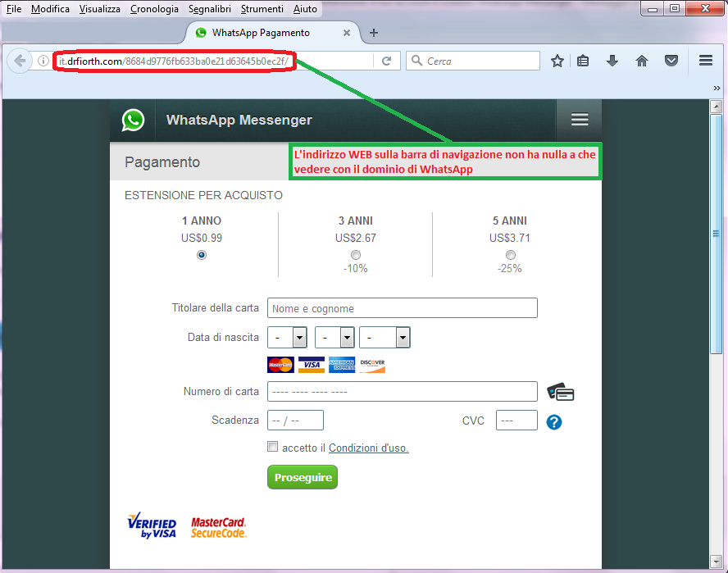Image resolution: width=728 pixels, height=573 pixels.
Task: Click the US$2.67 price text
Action: click(356, 239)
